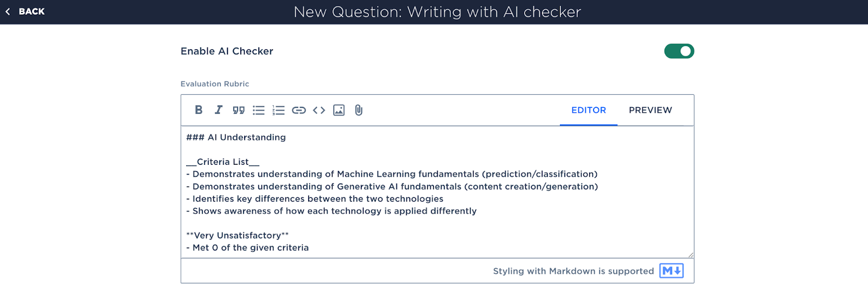Disable the AI Checker toggle
868x297 pixels.
pyautogui.click(x=679, y=51)
